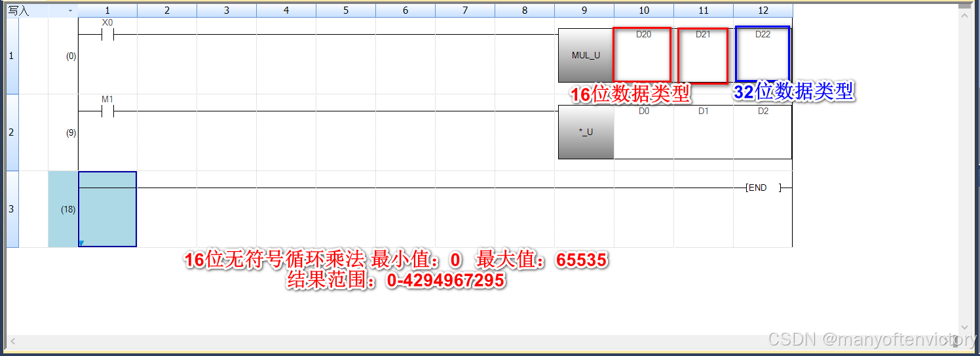Select row header 3

click(x=10, y=209)
